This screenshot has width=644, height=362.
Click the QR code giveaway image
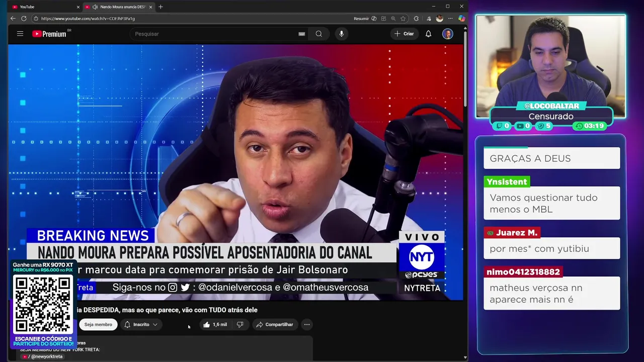(43, 304)
